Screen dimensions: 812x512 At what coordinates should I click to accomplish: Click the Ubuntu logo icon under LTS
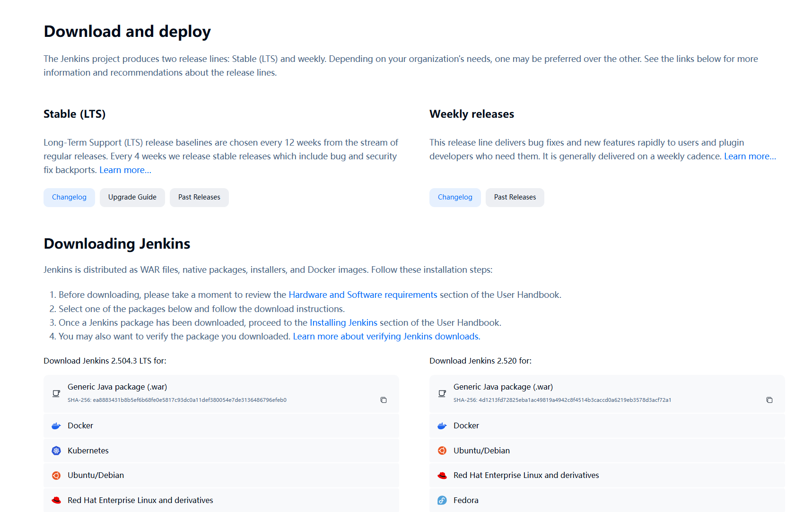56,476
